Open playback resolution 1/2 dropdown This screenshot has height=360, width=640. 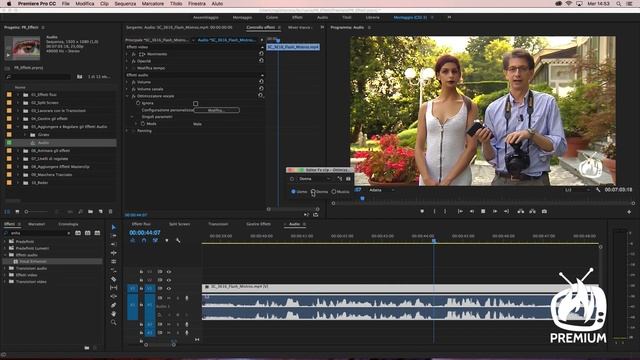577,190
